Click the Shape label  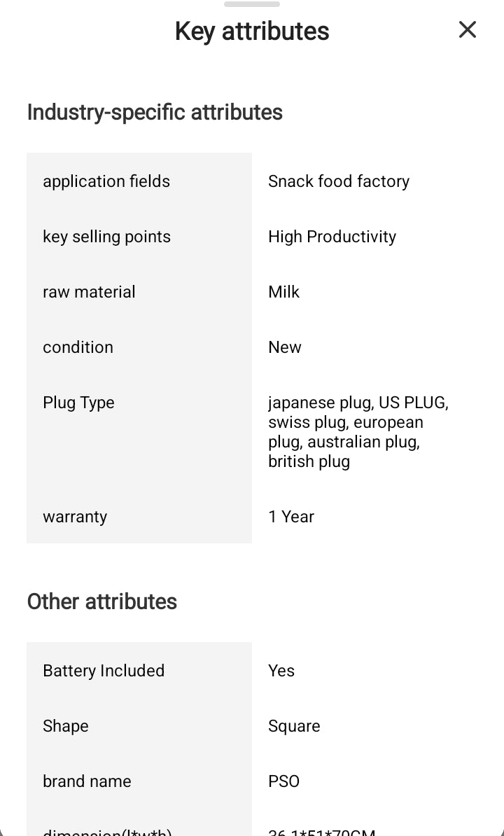click(x=66, y=726)
